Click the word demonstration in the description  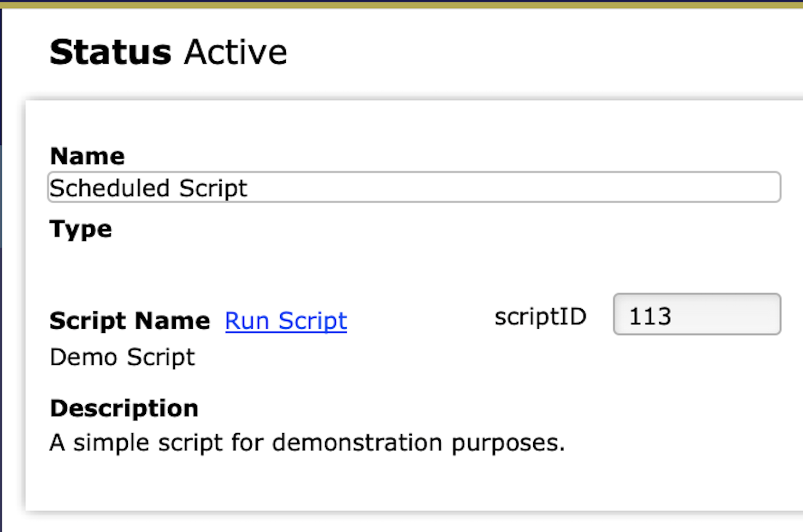click(357, 443)
